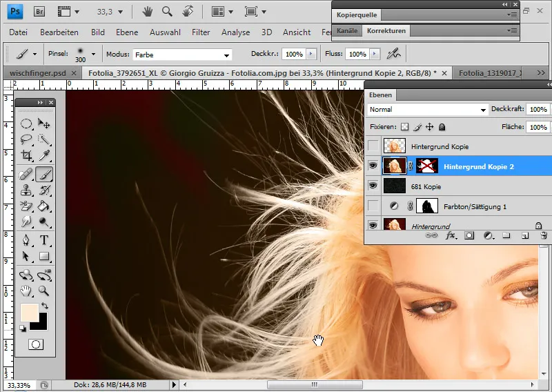Select the 3D Orbit camera tool
This screenshot has height=392, width=552.
click(x=44, y=275)
